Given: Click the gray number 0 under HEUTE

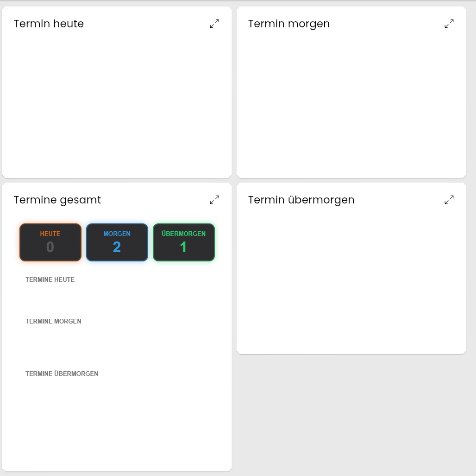Looking at the screenshot, I should pos(50,247).
